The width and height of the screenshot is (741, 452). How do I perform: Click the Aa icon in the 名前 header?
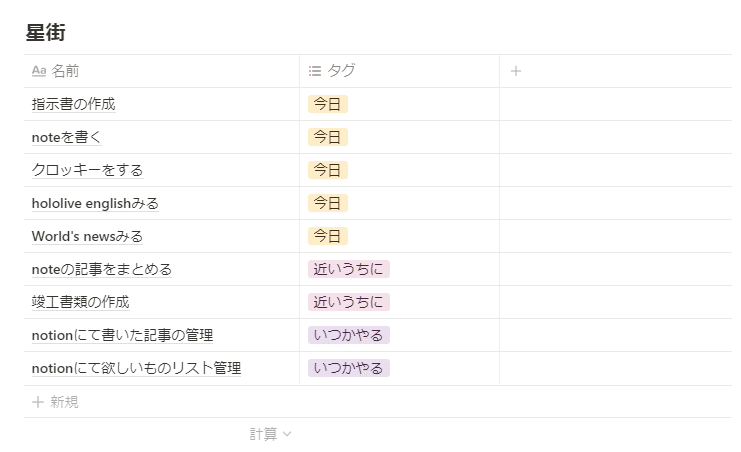(x=39, y=71)
